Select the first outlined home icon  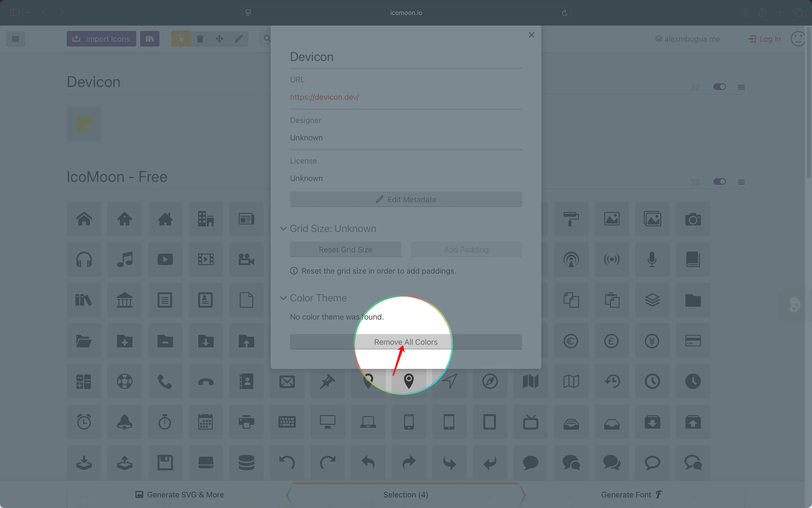coord(84,219)
